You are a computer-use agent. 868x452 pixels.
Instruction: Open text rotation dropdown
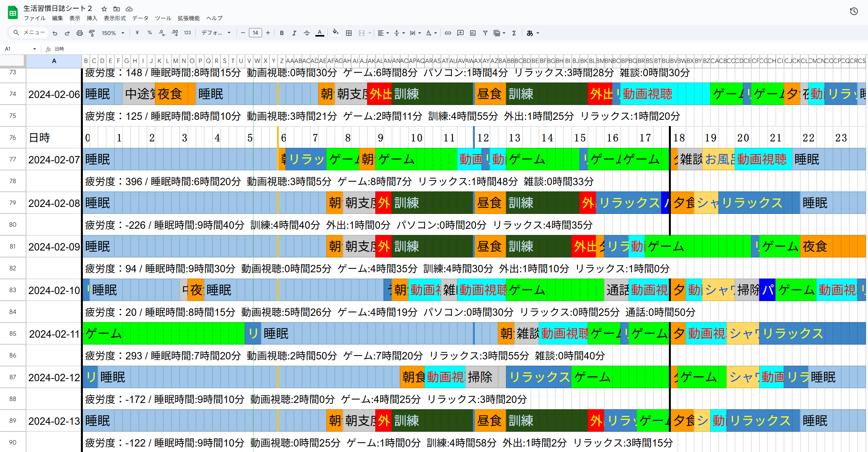pos(431,33)
